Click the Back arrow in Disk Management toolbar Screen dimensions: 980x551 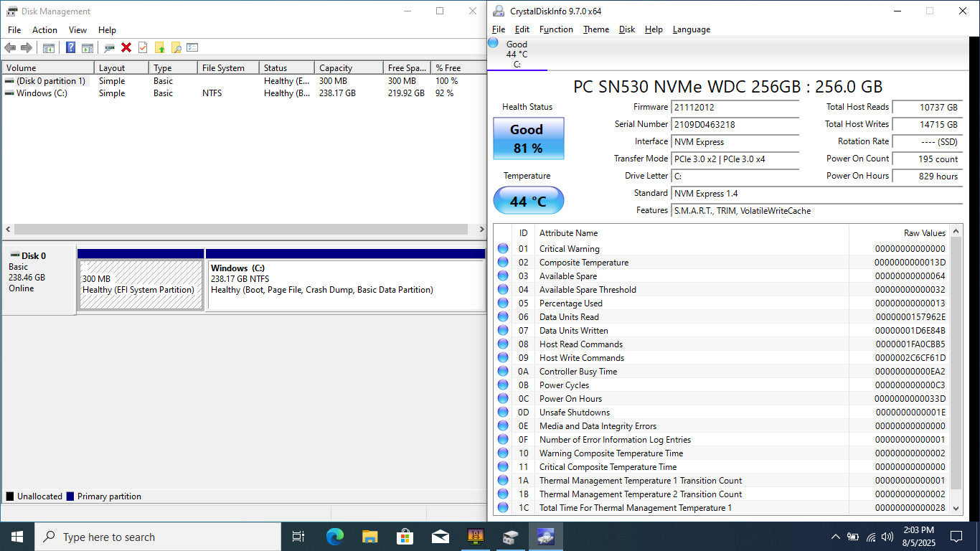(x=10, y=48)
